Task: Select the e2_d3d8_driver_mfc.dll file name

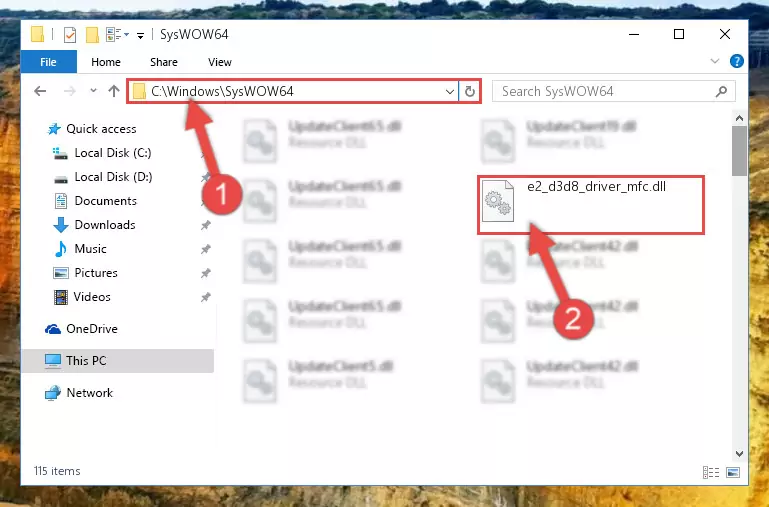Action: 596,187
